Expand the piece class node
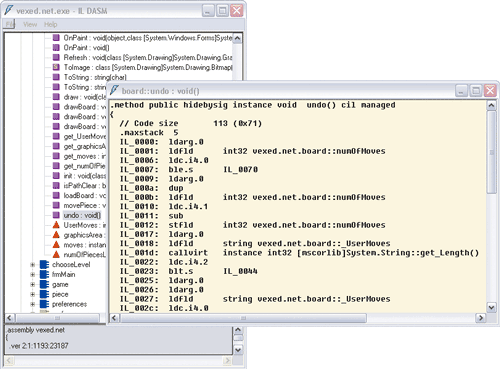The width and height of the screenshot is (500, 369). point(33,294)
